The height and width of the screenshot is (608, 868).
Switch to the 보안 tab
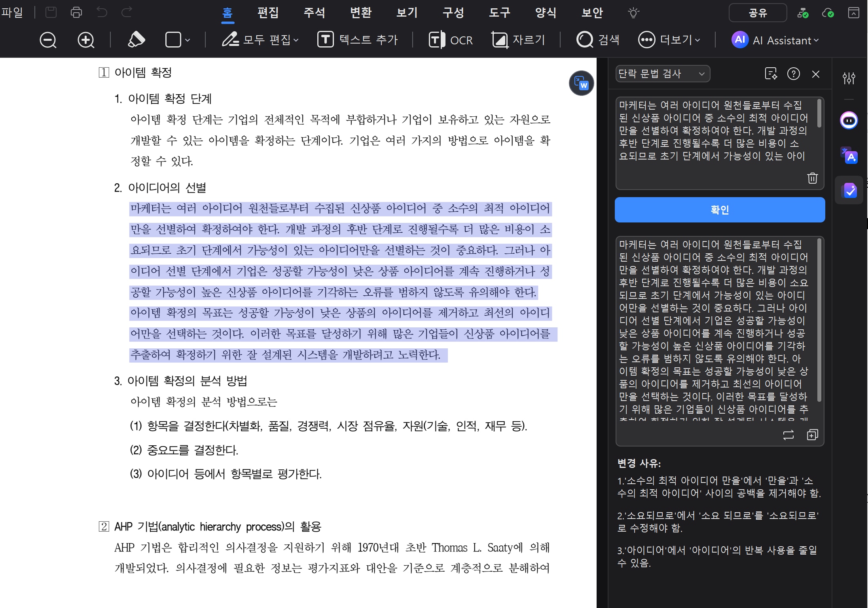tap(592, 13)
